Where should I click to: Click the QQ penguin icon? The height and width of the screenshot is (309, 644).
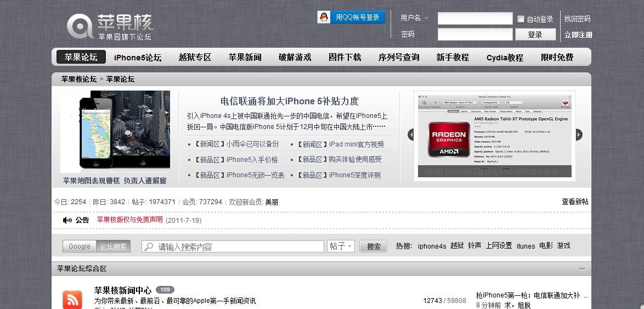(324, 17)
